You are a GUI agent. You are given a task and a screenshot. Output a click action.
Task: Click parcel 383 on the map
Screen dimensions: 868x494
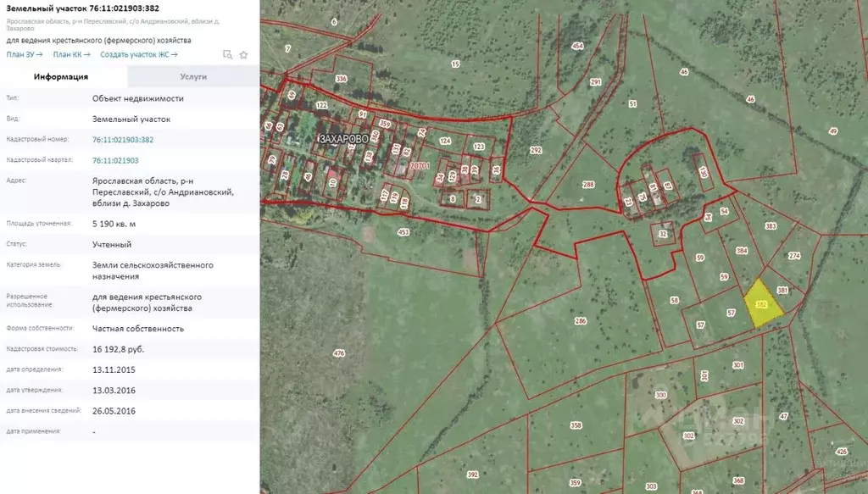click(x=771, y=226)
